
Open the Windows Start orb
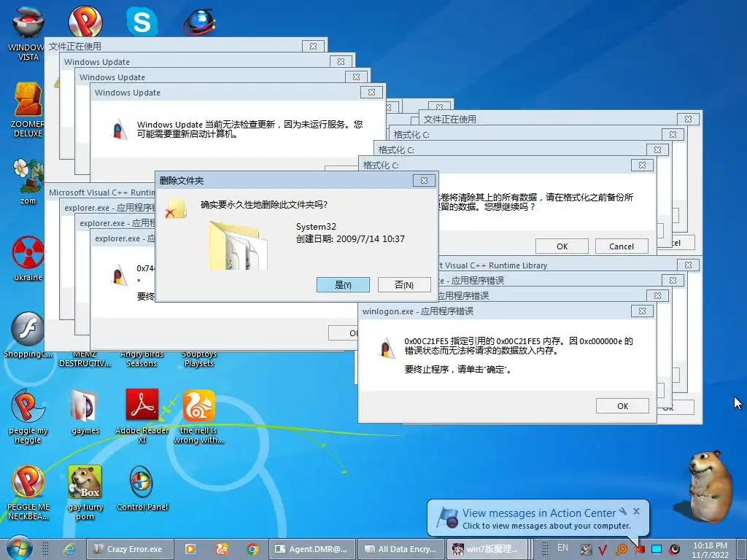point(20,548)
